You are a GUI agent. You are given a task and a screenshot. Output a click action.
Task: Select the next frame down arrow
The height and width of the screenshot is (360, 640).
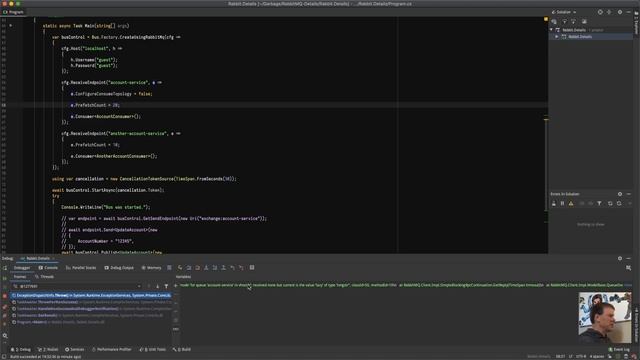(157, 286)
